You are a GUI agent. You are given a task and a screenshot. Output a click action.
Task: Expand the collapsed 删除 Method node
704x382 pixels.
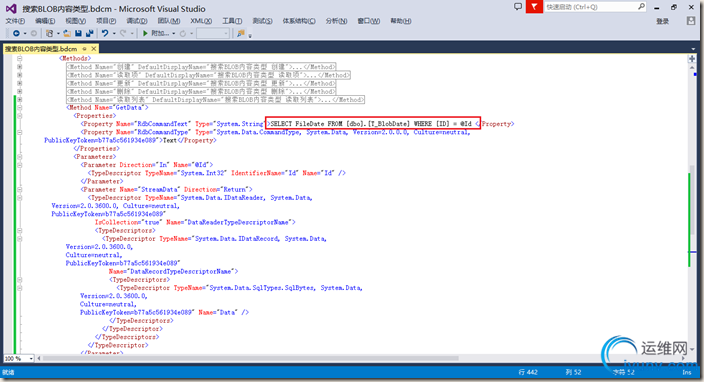(19, 91)
